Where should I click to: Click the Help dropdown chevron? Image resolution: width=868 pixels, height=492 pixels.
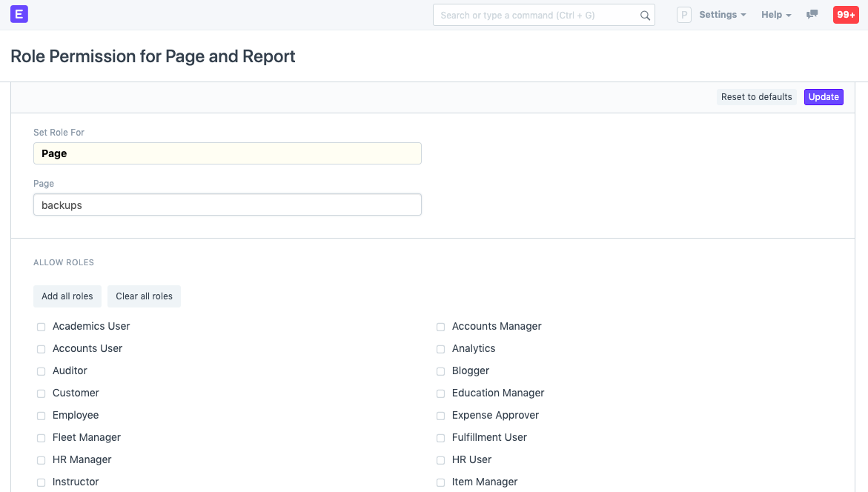[789, 14]
